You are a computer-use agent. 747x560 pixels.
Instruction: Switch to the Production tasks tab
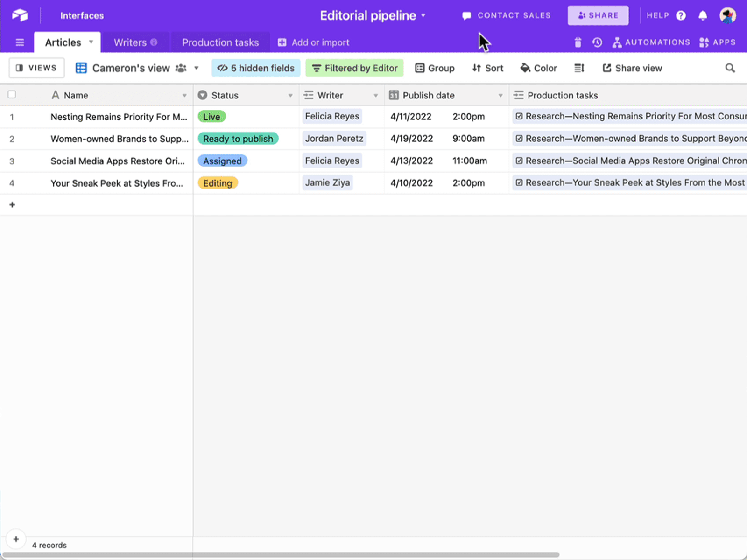point(220,42)
